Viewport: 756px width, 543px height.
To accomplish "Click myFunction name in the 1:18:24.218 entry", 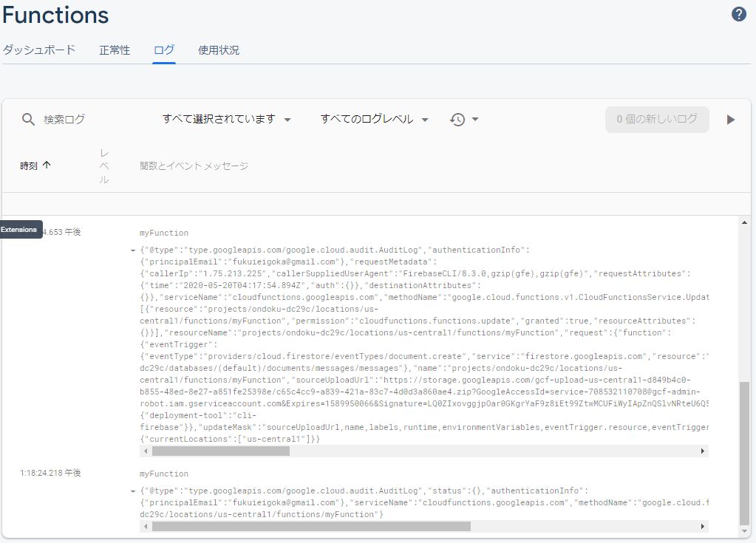I will point(164,474).
